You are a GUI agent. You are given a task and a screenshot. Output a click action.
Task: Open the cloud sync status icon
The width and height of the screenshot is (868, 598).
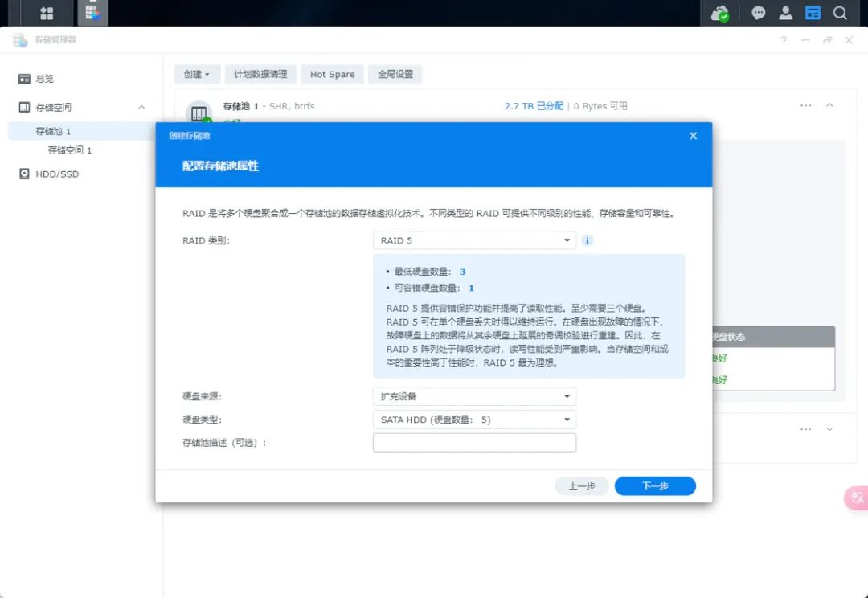pos(719,13)
